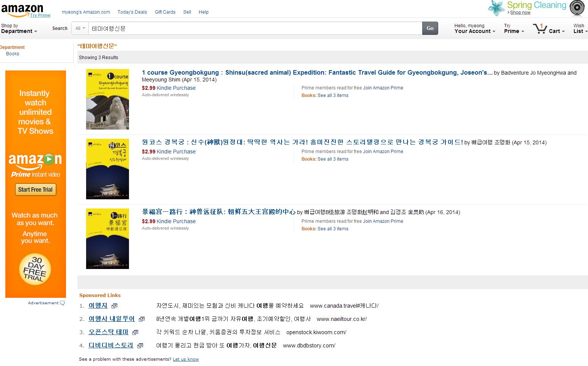This screenshot has width=588, height=366.
Task: Click the Amazon logo
Action: click(22, 10)
